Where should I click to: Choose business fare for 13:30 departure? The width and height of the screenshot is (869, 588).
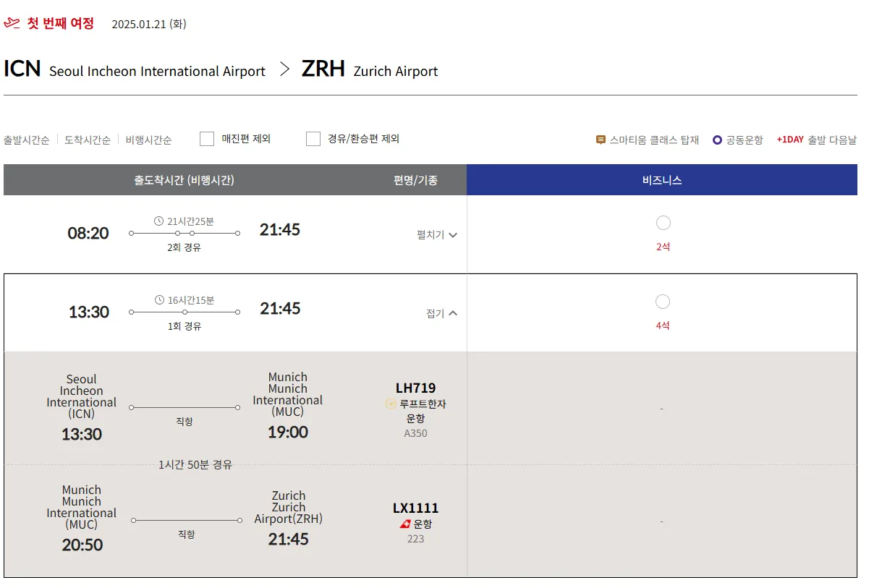coord(663,302)
